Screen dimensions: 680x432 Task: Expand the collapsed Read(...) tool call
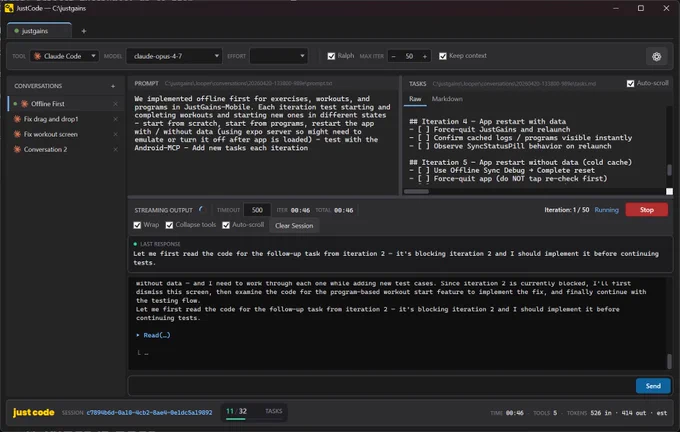click(x=154, y=335)
